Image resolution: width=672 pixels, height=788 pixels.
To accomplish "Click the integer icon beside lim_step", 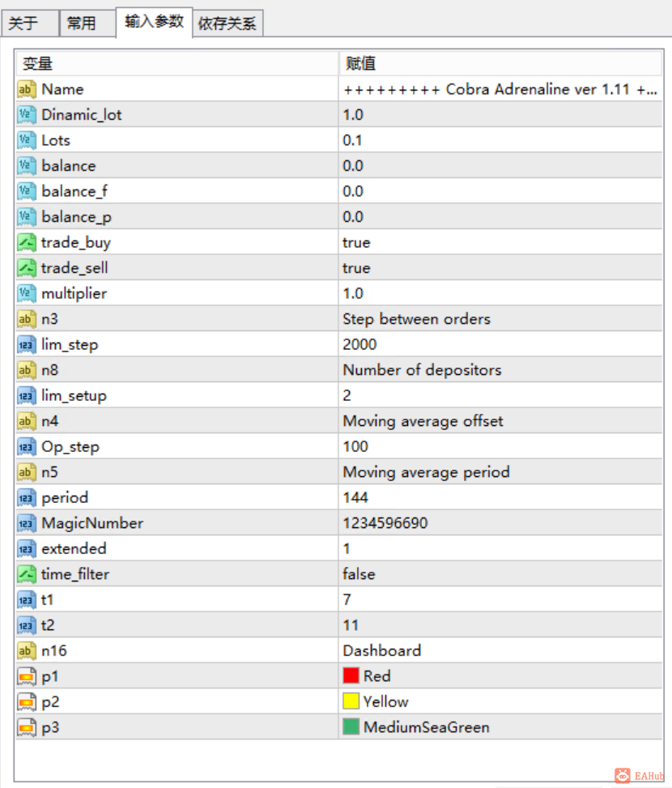I will [x=27, y=345].
